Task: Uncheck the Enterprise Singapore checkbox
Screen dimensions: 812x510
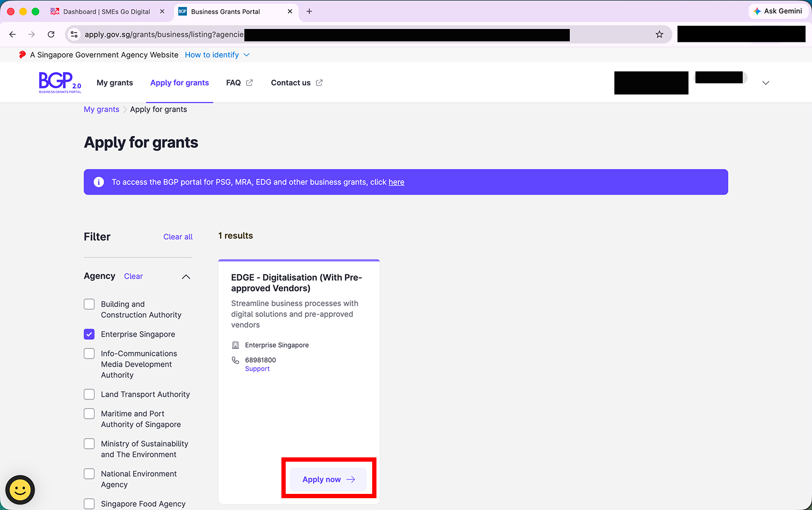Action: coord(89,334)
